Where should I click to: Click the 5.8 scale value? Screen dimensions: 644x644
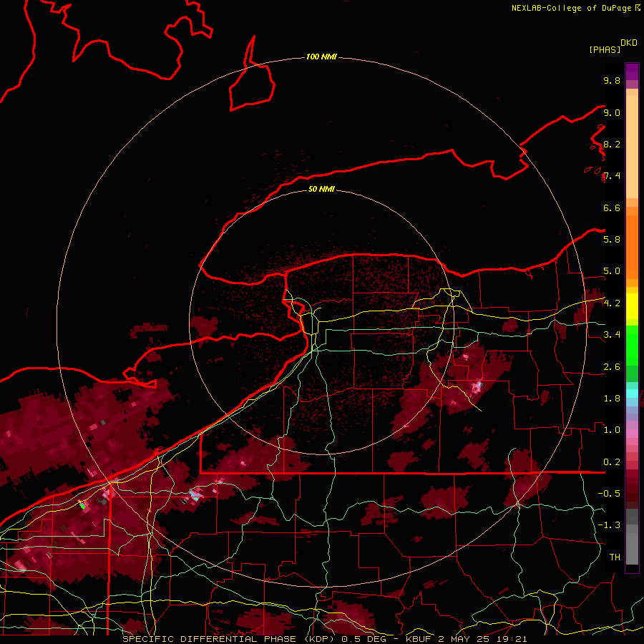pos(612,240)
